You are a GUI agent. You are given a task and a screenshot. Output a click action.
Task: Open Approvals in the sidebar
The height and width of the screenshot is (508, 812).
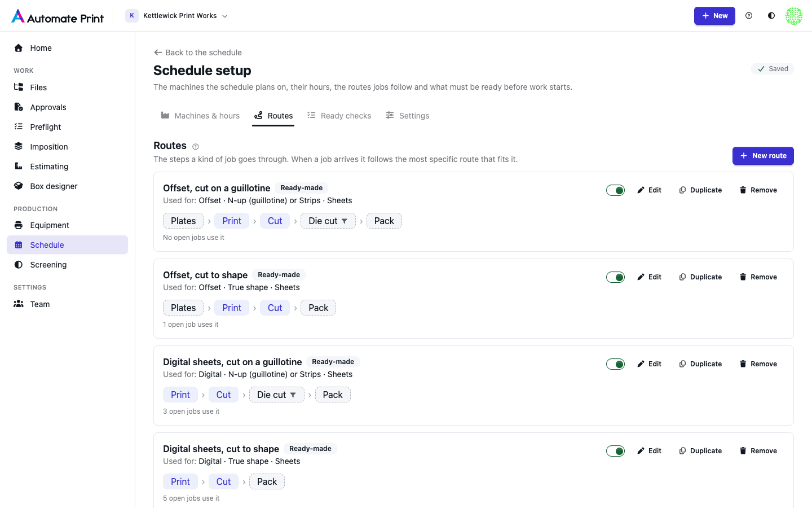click(67, 107)
